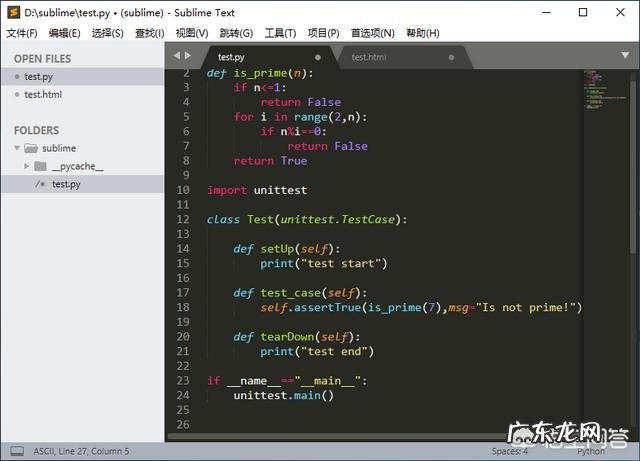640x461 pixels.
Task: Click the "return True" line
Action: [270, 161]
